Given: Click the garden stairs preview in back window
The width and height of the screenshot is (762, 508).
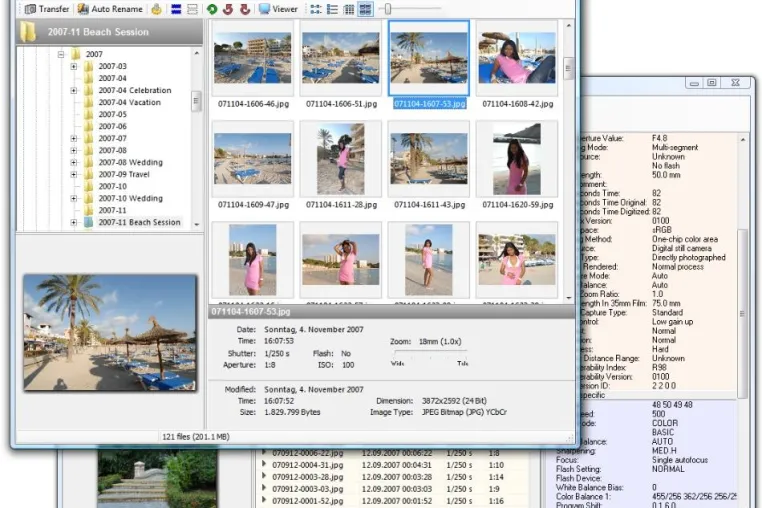Looking at the screenshot, I should pos(157,479).
